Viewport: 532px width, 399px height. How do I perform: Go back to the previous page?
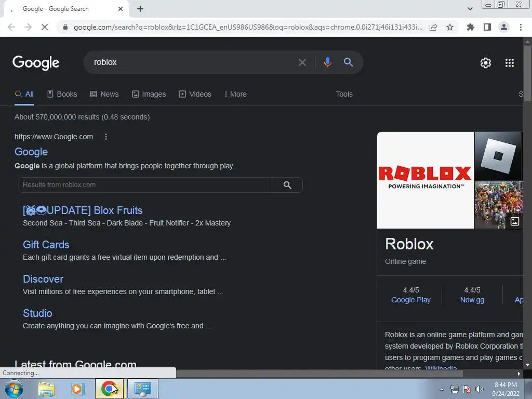11,27
